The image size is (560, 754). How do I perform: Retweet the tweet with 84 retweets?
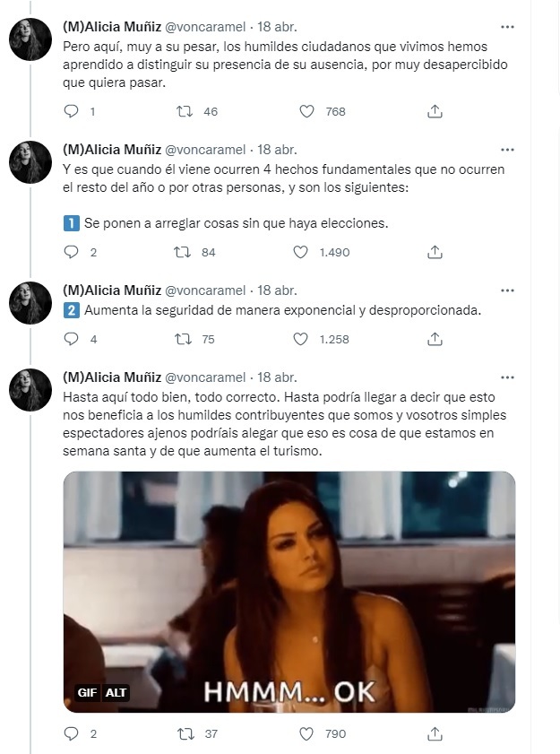[x=185, y=252]
